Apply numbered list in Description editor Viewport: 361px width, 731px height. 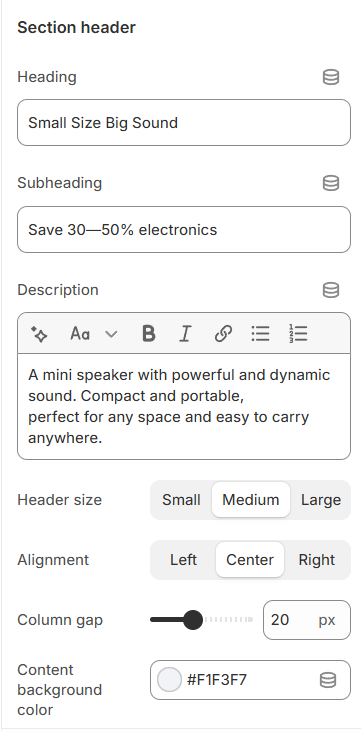tap(298, 334)
